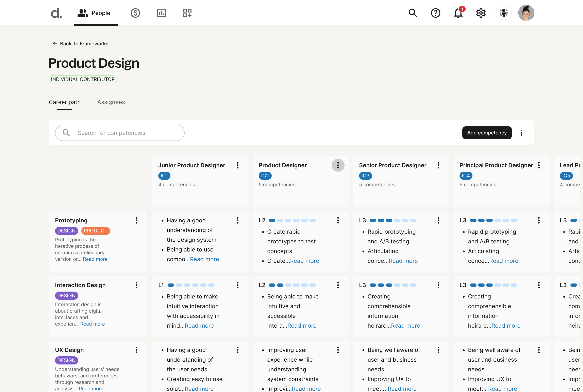This screenshot has width=583, height=392.
Task: Open Senior Product Designer column menu
Action: click(x=438, y=165)
